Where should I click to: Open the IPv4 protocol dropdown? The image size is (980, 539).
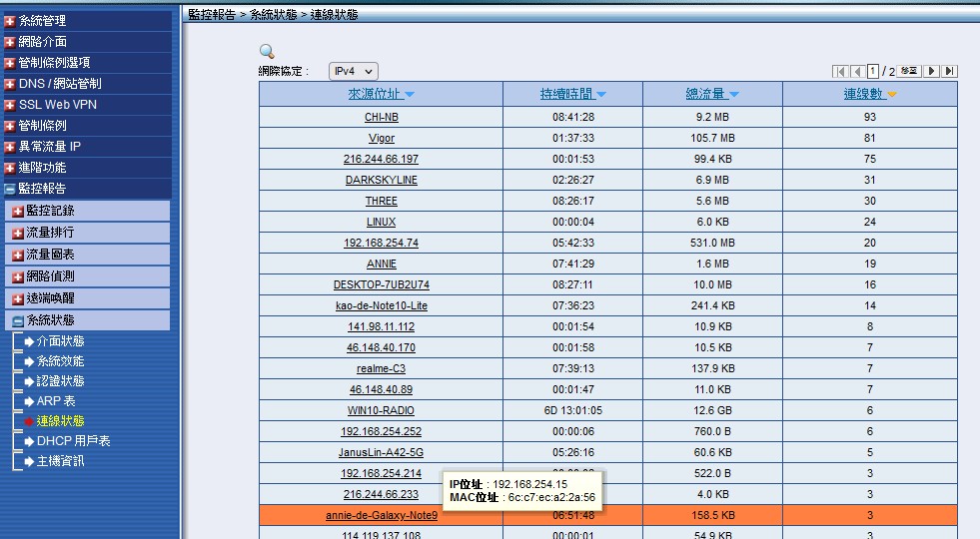(354, 71)
